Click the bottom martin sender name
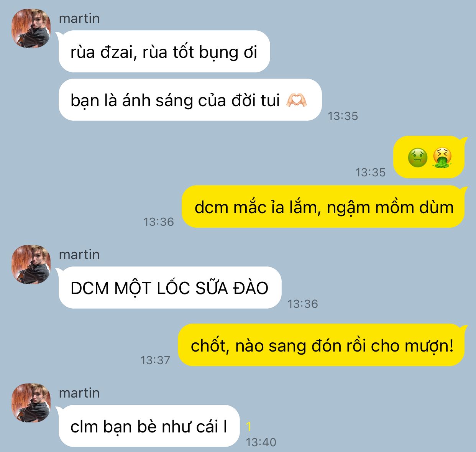The width and height of the screenshot is (476, 452). click(x=79, y=393)
